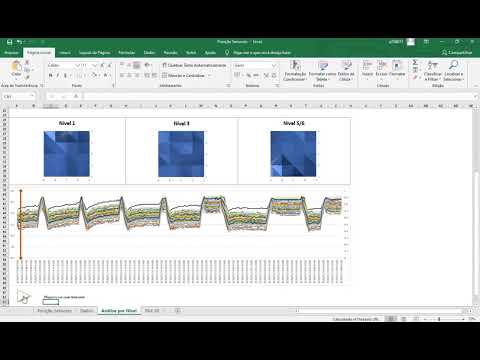Open the Exibir ribbon tab
Screen dimensions: 480x360
click(191, 53)
